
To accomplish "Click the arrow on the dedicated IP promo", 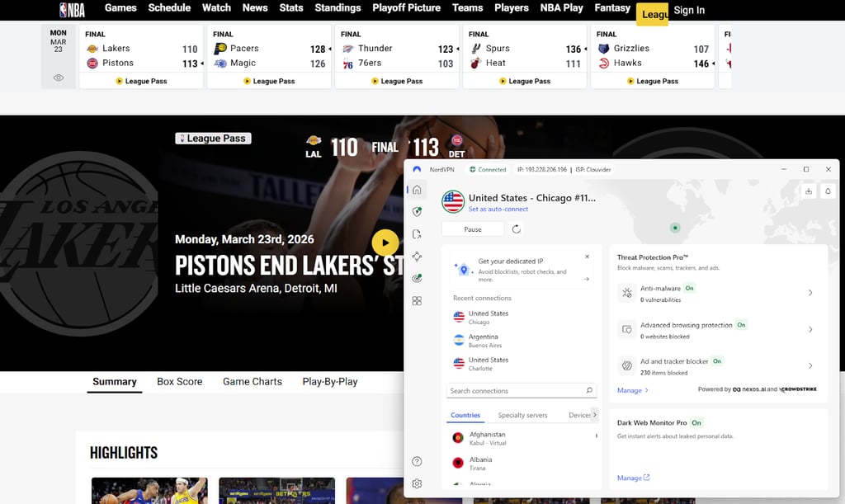I will tap(587, 279).
